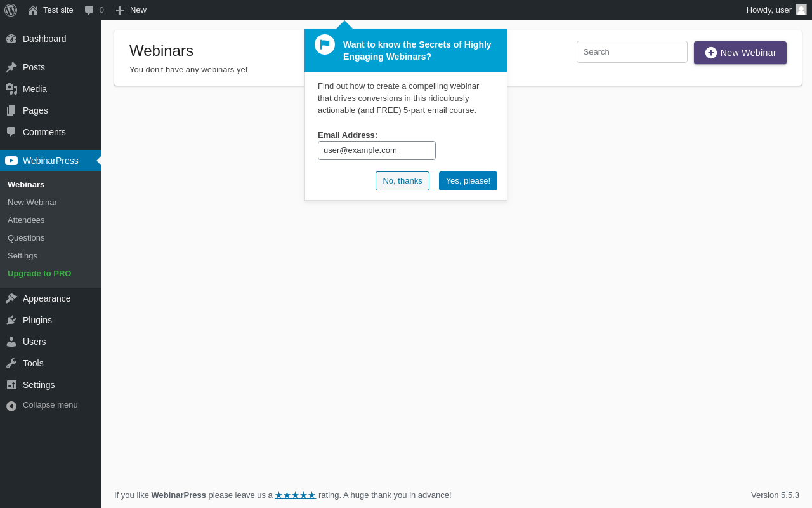The image size is (812, 508).
Task: Open WebinarPress Settings submenu item
Action: tap(22, 255)
